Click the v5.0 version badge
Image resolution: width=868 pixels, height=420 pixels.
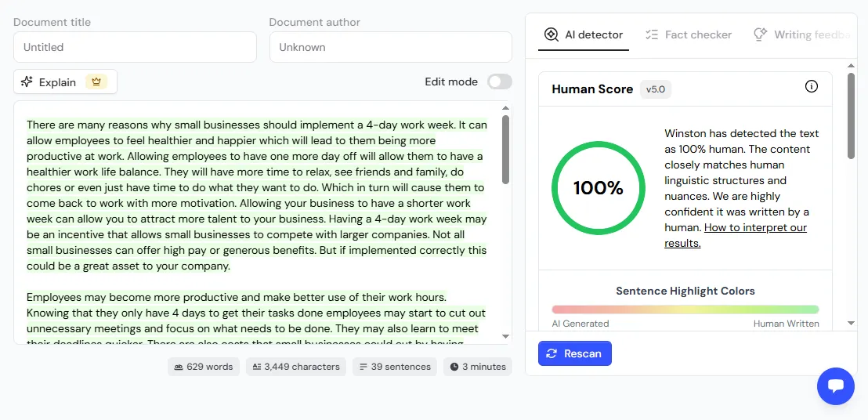tap(656, 89)
